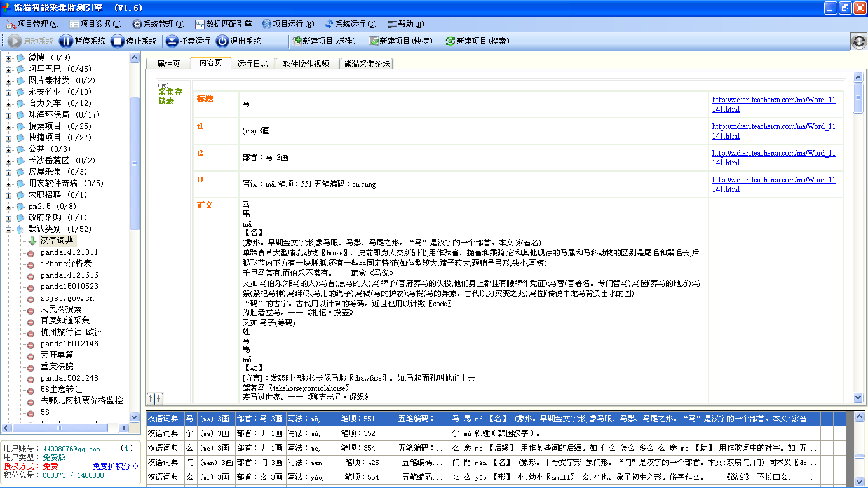Click the 托盘运行 tray icon
The height and width of the screenshot is (488, 868).
pos(172,41)
